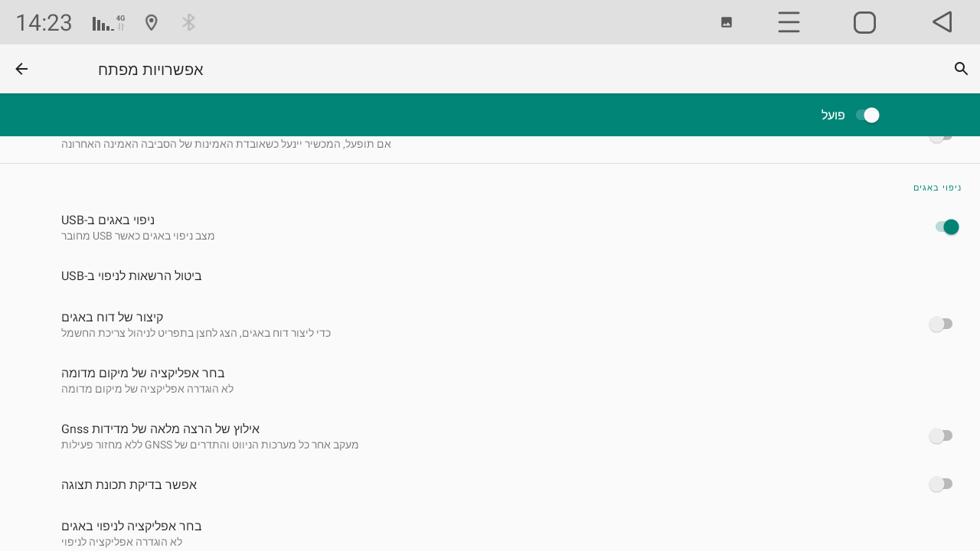Enable full GNSS measurements forcing toggle
This screenshot has height=551, width=980.
[x=941, y=435]
